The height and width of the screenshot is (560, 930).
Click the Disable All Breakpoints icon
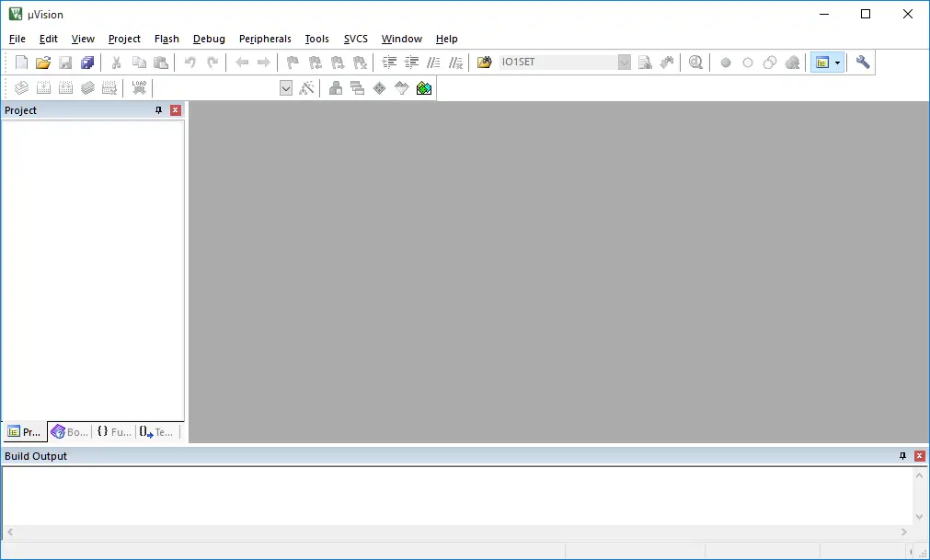[770, 63]
